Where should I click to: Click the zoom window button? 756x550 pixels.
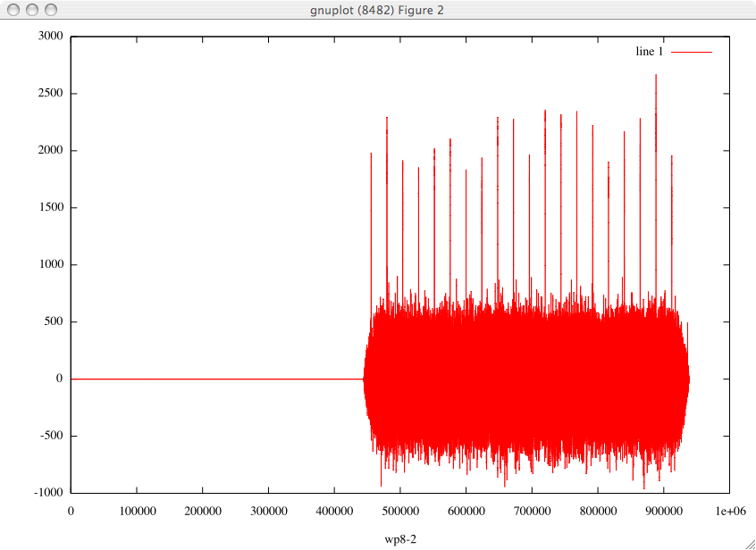click(50, 10)
